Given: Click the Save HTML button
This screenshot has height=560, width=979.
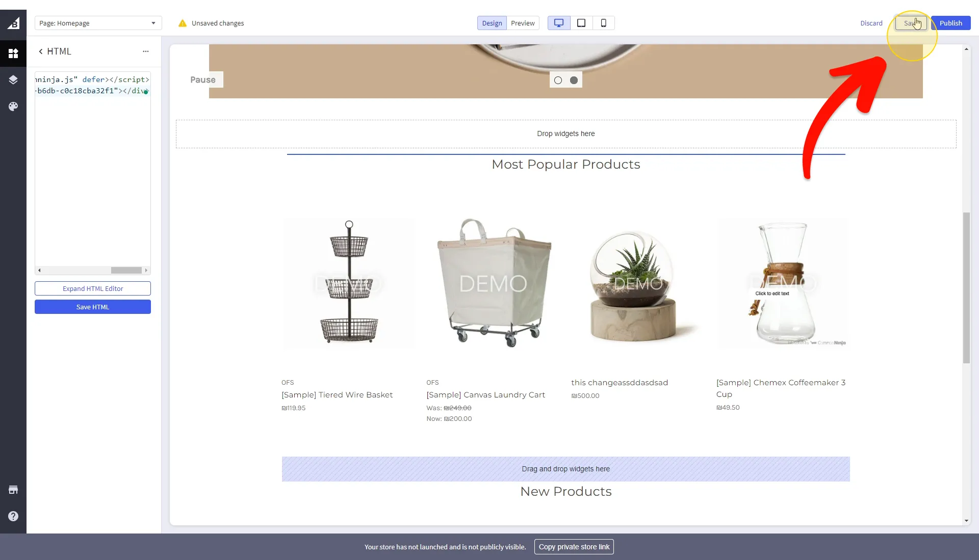Looking at the screenshot, I should [93, 307].
